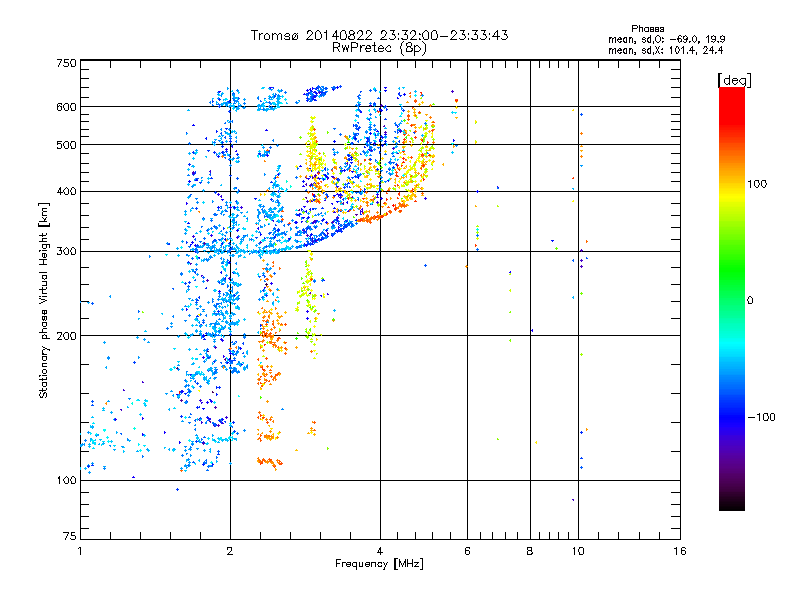Click the 'Frequency [MHz]' axis label
The width and height of the screenshot is (800, 600).
coord(379,564)
